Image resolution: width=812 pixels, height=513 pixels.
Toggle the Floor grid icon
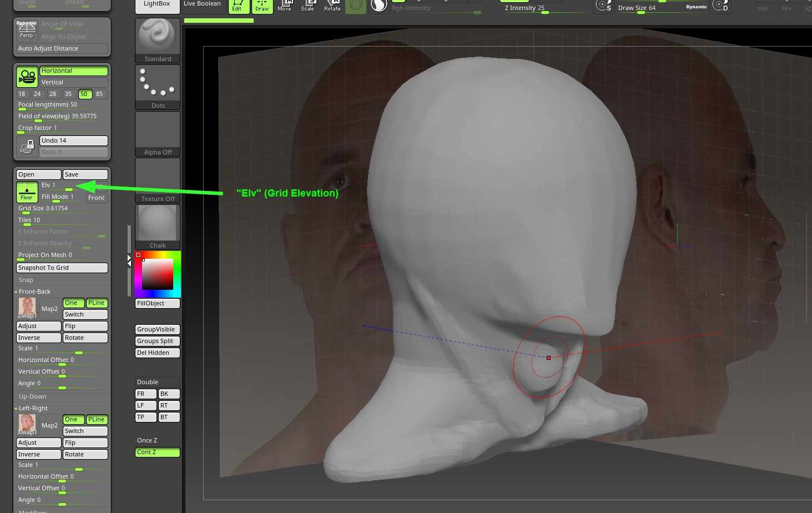27,192
